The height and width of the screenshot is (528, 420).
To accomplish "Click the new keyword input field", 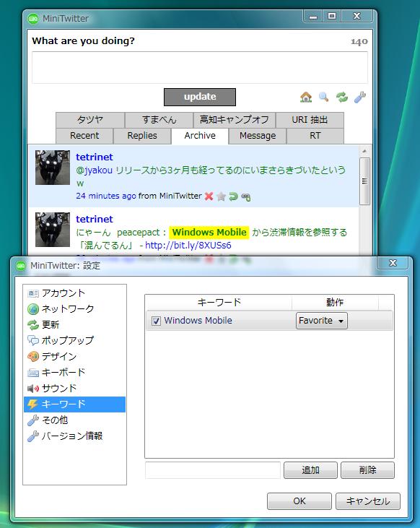I will [213, 470].
